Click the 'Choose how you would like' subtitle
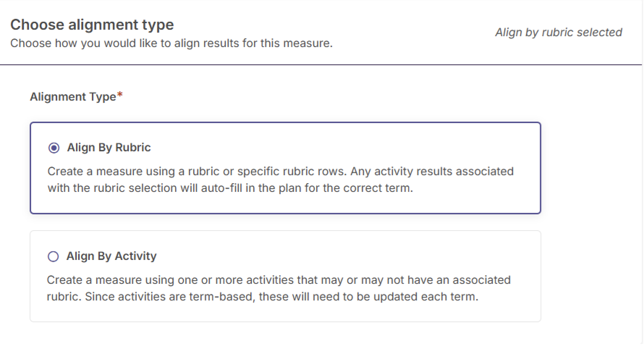This screenshot has width=644, height=349. [171, 43]
